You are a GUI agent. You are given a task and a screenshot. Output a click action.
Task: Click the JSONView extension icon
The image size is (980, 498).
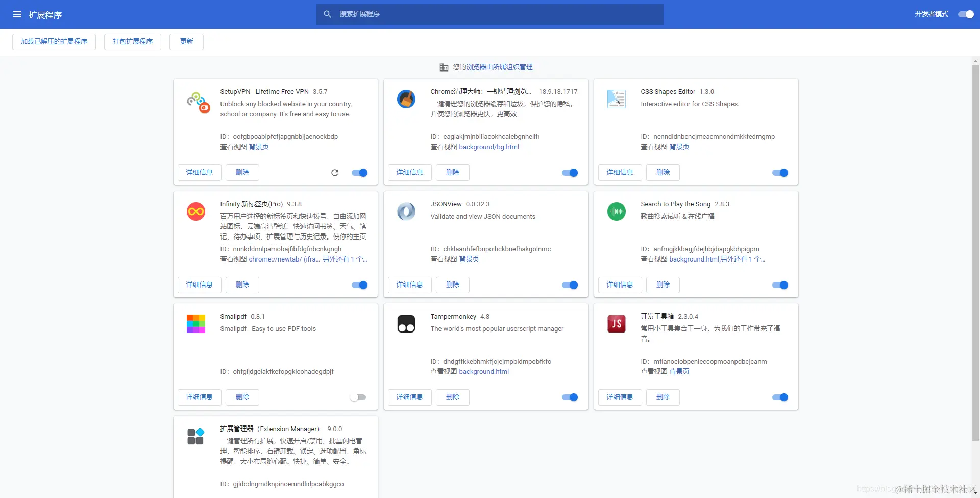point(406,211)
